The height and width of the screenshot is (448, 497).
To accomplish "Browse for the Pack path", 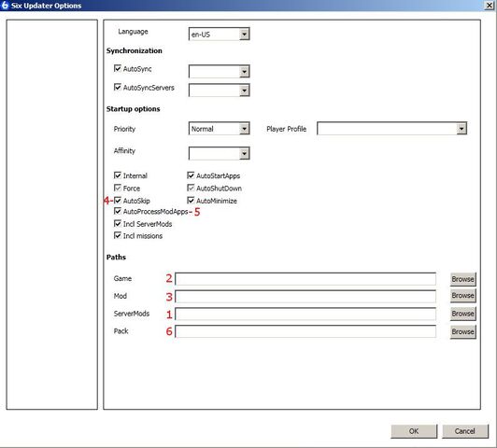I will coord(462,331).
